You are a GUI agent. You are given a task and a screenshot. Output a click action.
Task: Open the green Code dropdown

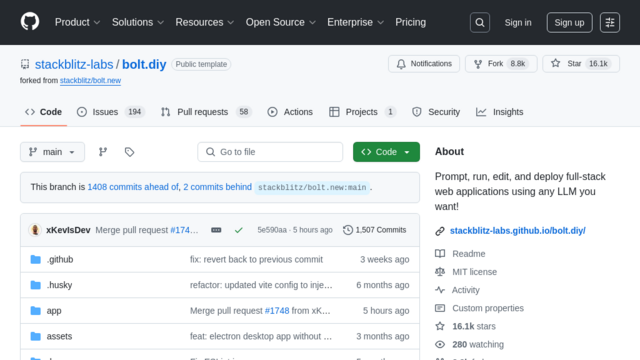(x=386, y=152)
